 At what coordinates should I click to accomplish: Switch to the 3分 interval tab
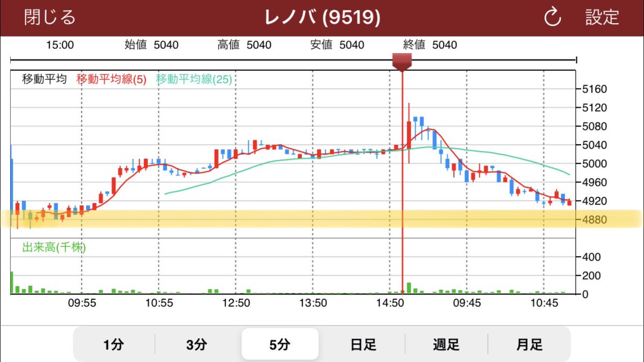pos(197,345)
